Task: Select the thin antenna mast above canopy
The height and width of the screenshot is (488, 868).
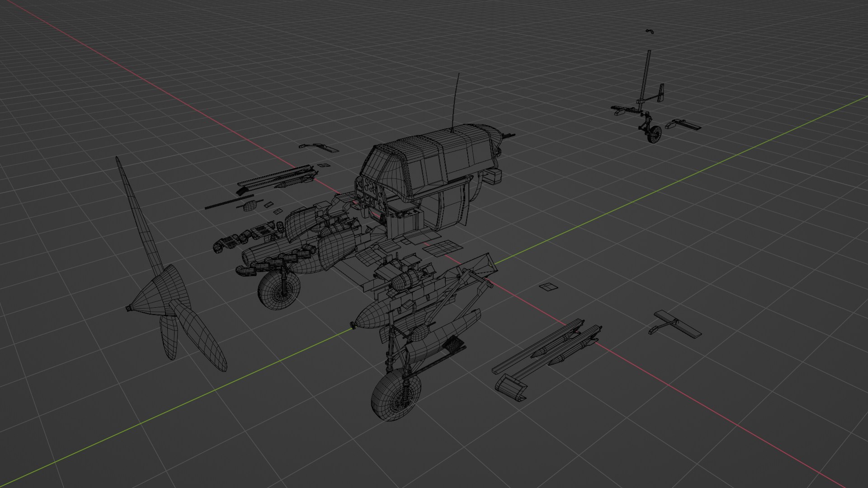Action: pyautogui.click(x=455, y=102)
